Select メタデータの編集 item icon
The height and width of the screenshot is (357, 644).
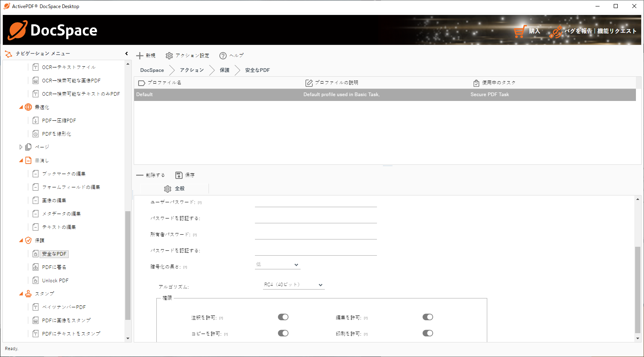36,214
